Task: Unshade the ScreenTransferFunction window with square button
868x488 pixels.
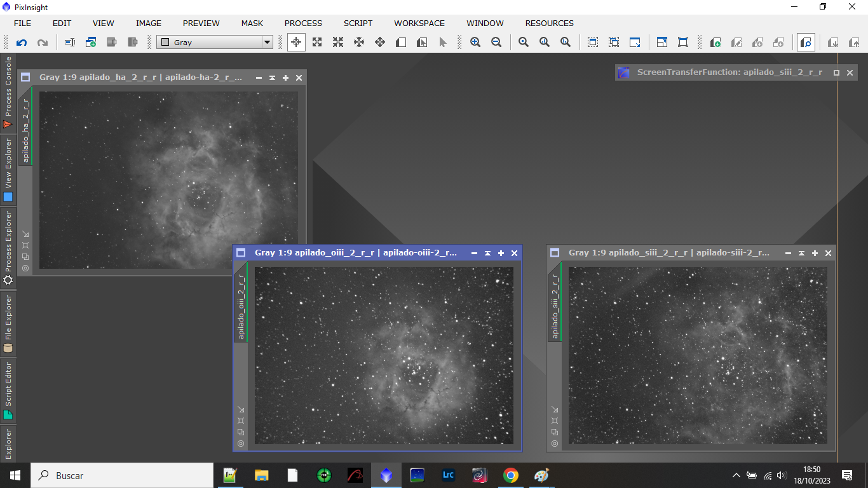Action: pos(836,72)
